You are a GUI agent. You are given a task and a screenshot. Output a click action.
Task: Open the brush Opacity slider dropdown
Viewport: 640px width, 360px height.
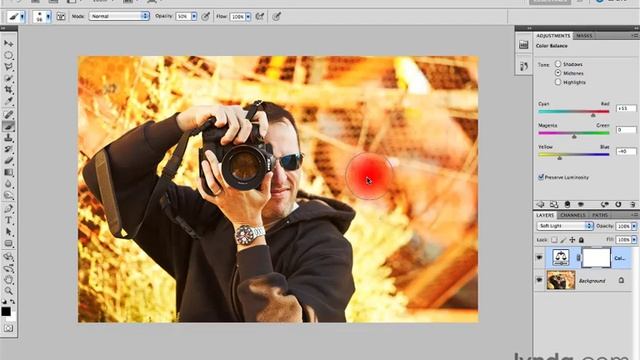(x=194, y=16)
